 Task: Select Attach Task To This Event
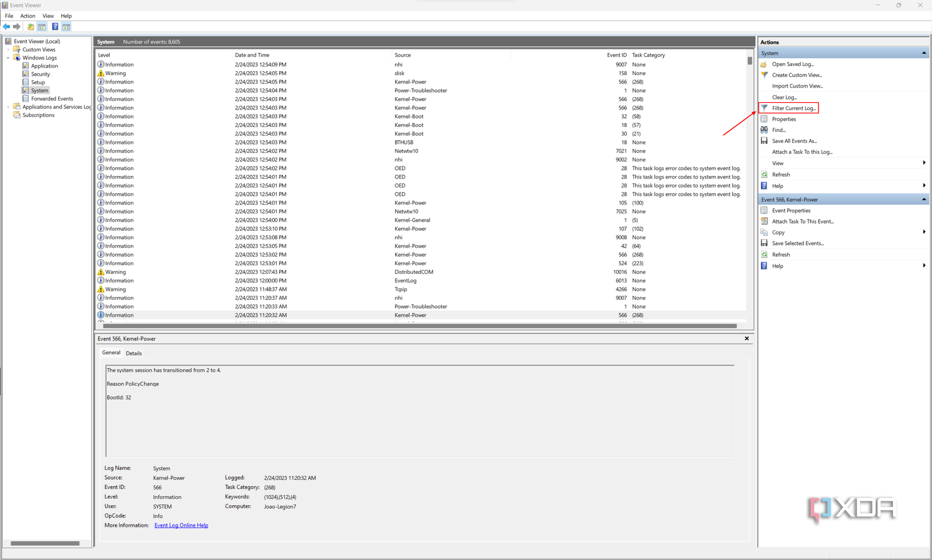point(802,221)
